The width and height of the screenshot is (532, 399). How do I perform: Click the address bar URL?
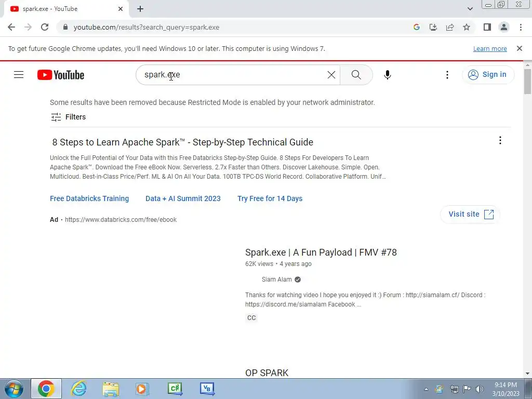coord(146,27)
